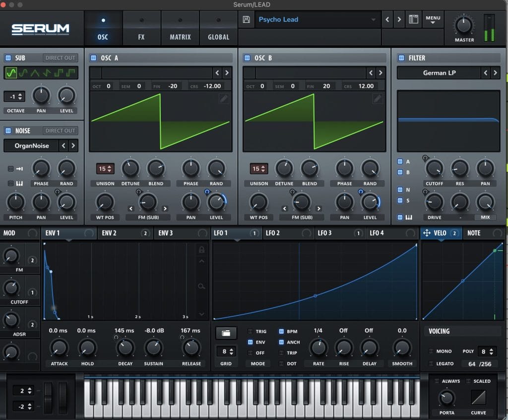Screen dimensions: 508x420
Task: Click the envelope zoom magnifier icon
Action: pos(201,287)
